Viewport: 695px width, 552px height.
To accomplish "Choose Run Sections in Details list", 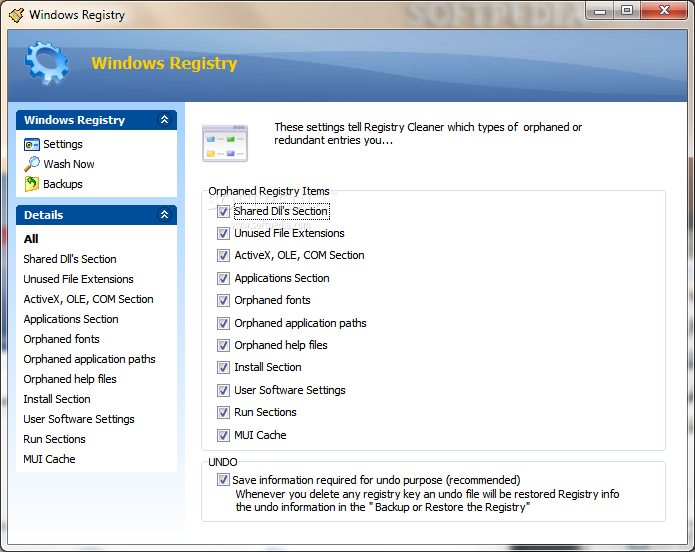I will pos(55,439).
